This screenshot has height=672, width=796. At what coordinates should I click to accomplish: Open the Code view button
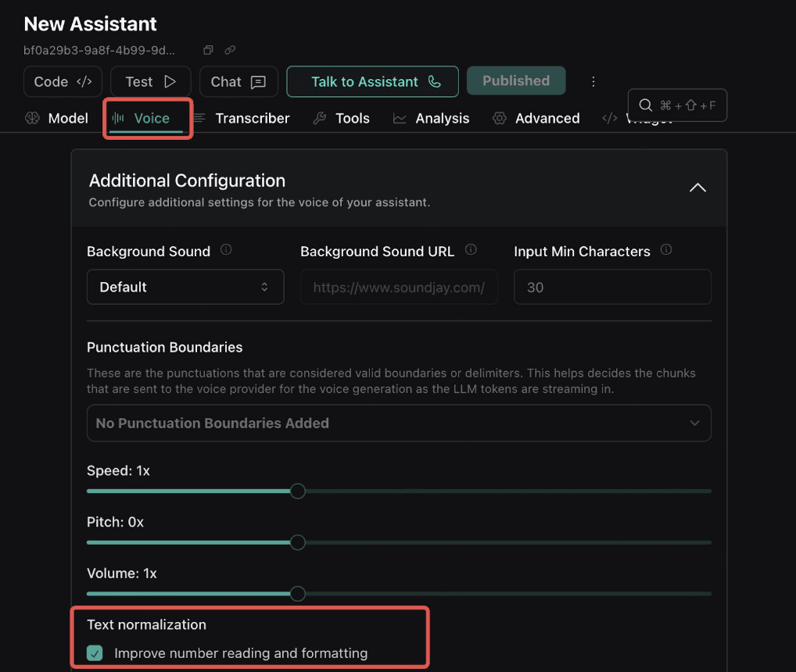[63, 81]
